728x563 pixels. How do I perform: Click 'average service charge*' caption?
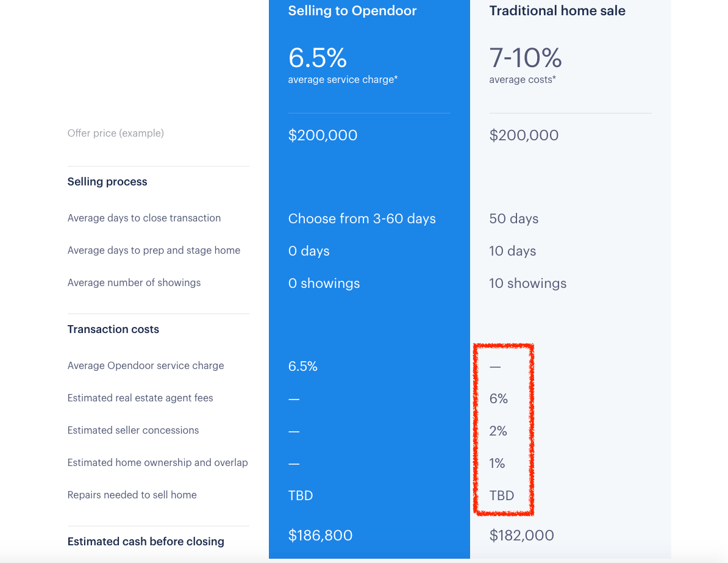[x=343, y=79]
